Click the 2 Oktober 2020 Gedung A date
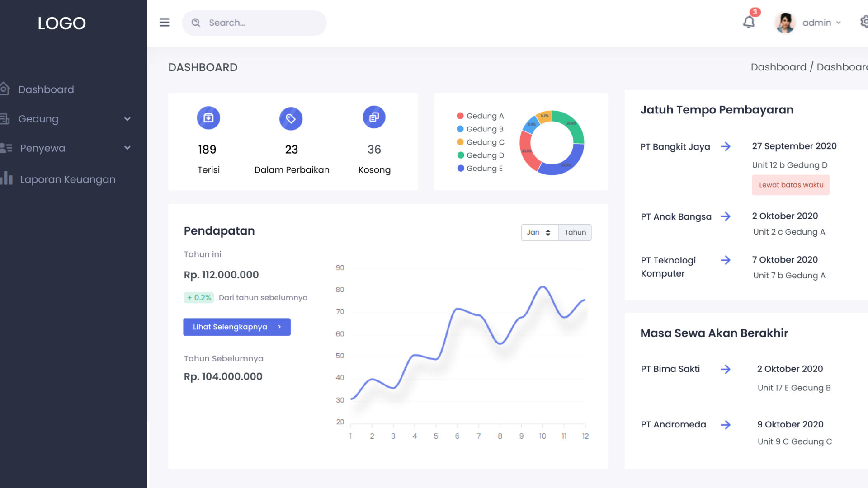 785,216
